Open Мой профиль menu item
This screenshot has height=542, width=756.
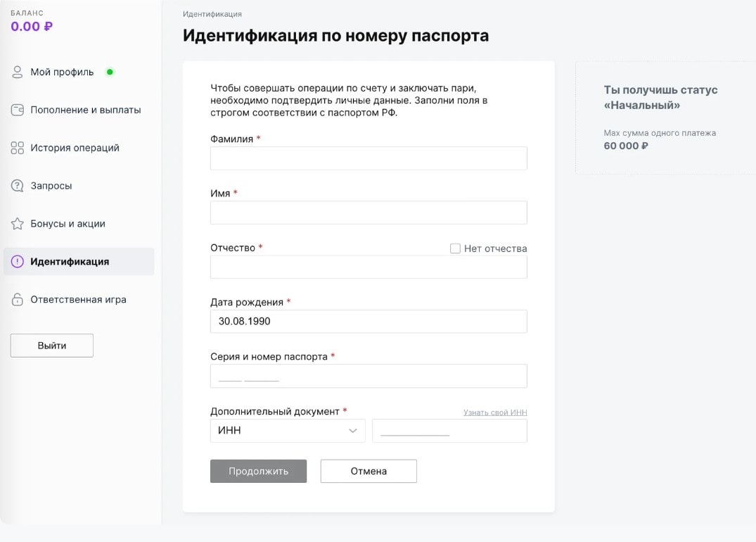pos(62,72)
